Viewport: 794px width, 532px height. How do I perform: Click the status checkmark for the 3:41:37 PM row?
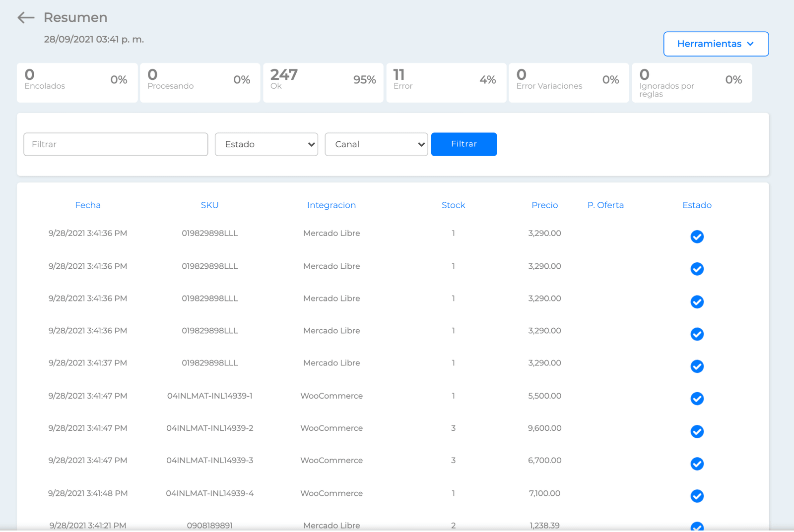[697, 366]
